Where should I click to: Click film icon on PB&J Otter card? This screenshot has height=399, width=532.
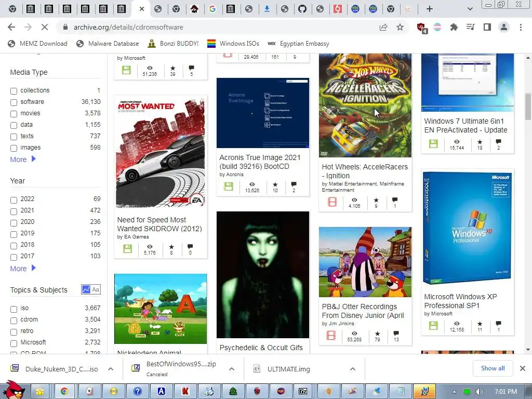331,335
